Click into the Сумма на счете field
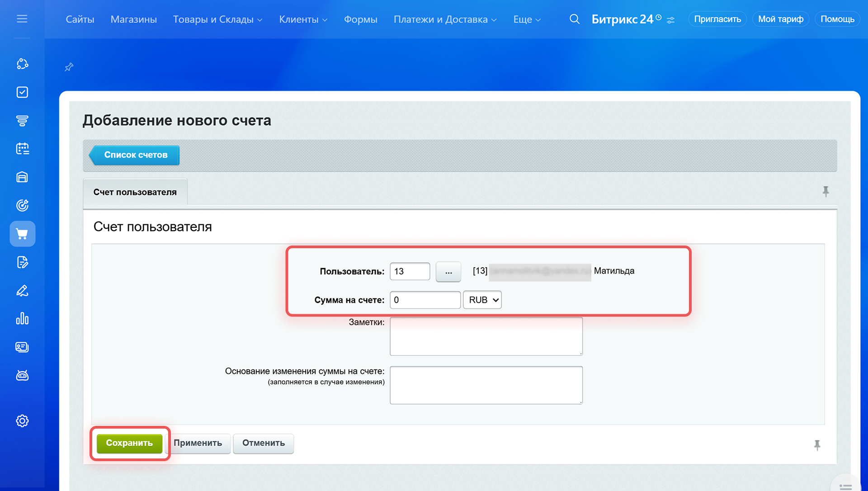This screenshot has width=868, height=491. (x=425, y=300)
